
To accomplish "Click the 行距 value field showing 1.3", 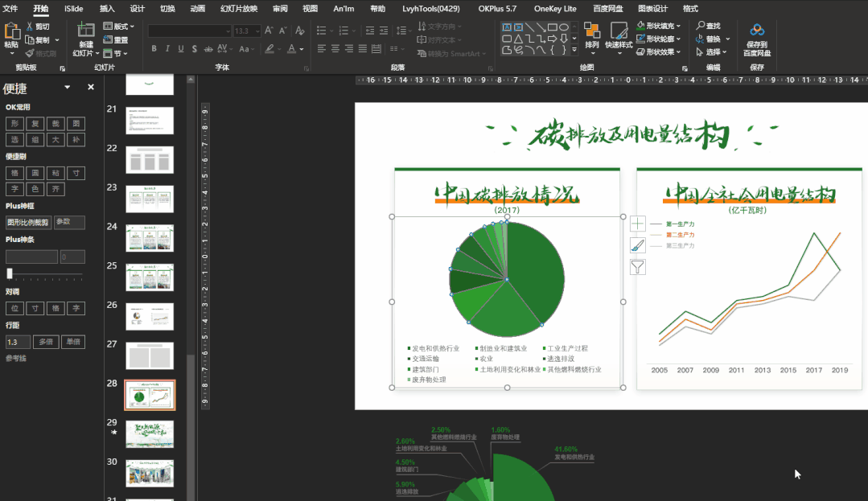I will point(18,342).
